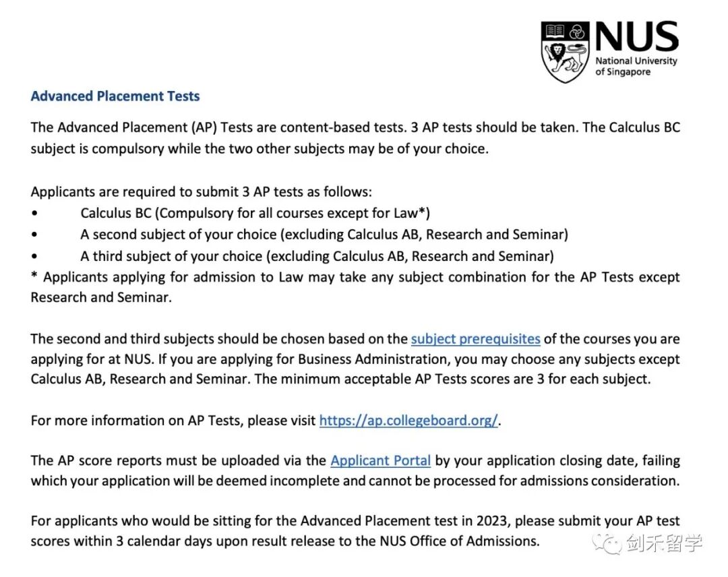The height and width of the screenshot is (577, 728).
Task: Open the ap.collegeboard.org link
Action: (408, 421)
